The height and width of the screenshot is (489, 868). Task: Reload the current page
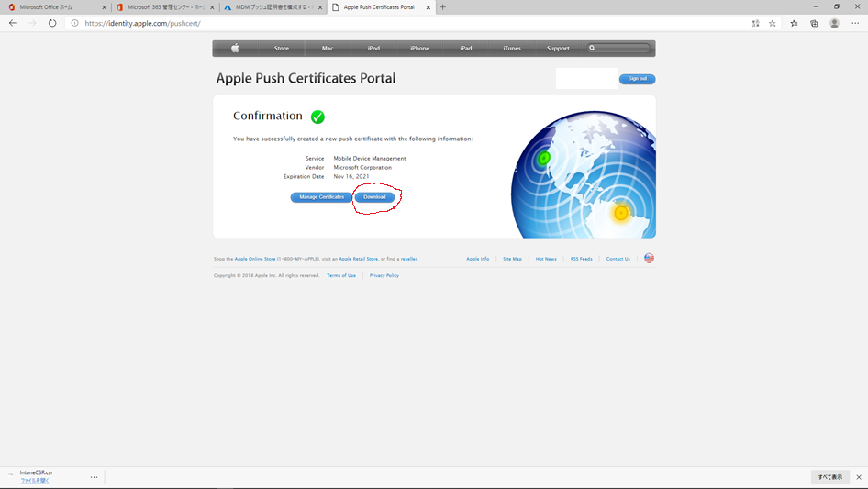[x=52, y=23]
